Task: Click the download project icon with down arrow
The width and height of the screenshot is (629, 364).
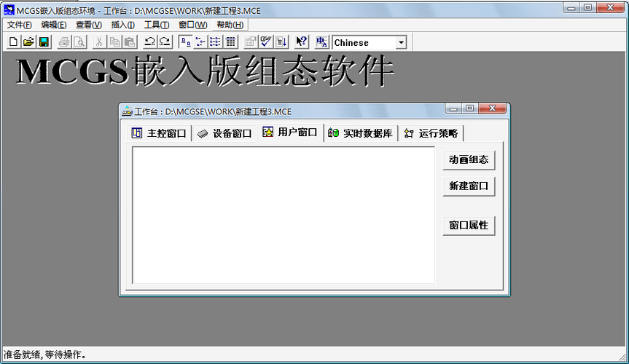Action: [x=281, y=41]
